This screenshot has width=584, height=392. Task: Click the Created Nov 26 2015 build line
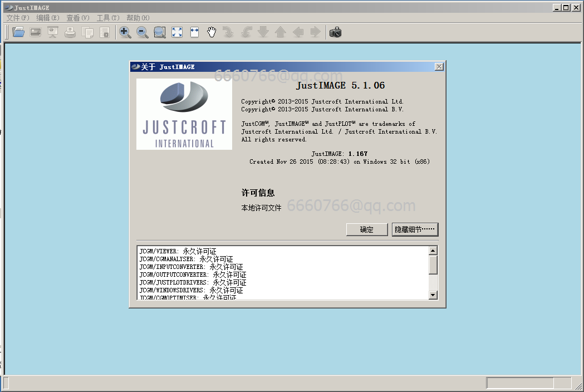[339, 161]
